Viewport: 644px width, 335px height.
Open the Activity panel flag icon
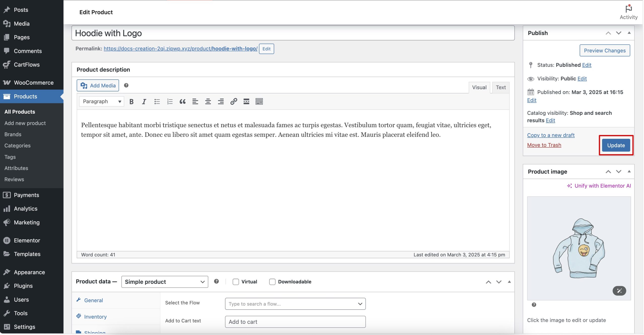pyautogui.click(x=628, y=9)
